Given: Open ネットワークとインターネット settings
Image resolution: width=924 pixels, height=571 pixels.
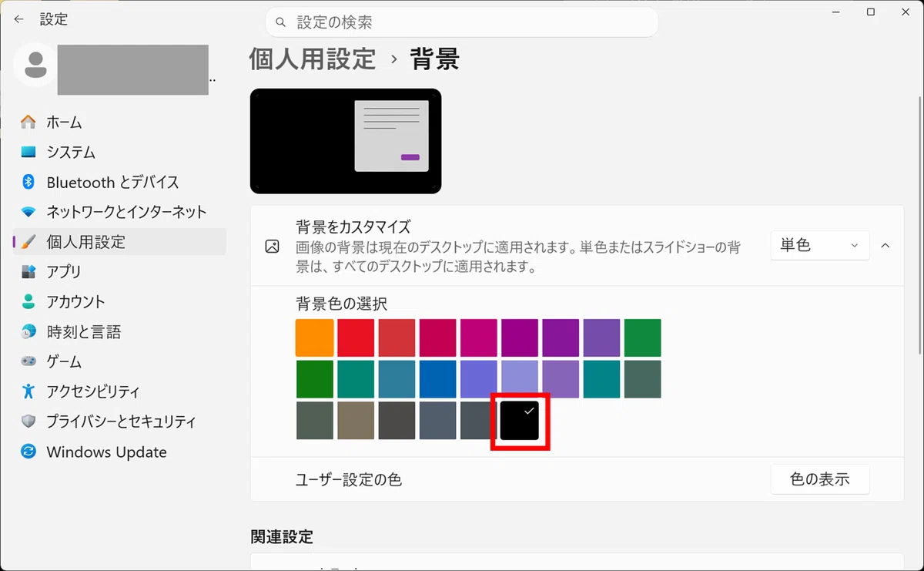Looking at the screenshot, I should pyautogui.click(x=119, y=212).
